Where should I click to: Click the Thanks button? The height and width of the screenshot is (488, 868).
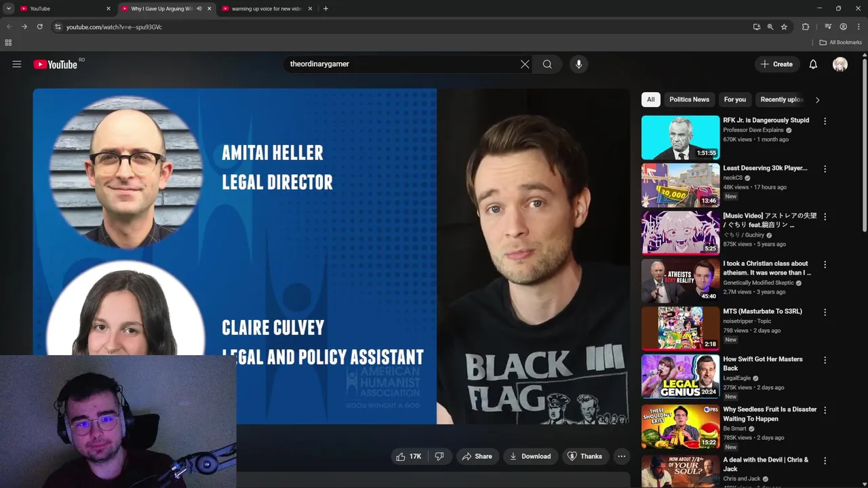point(585,456)
